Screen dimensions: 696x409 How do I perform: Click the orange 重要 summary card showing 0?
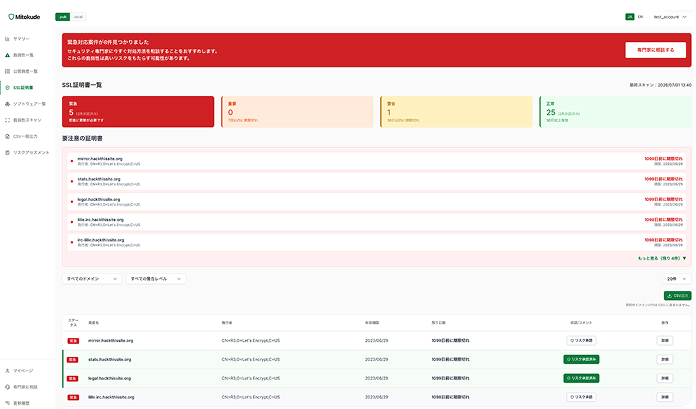pyautogui.click(x=297, y=112)
